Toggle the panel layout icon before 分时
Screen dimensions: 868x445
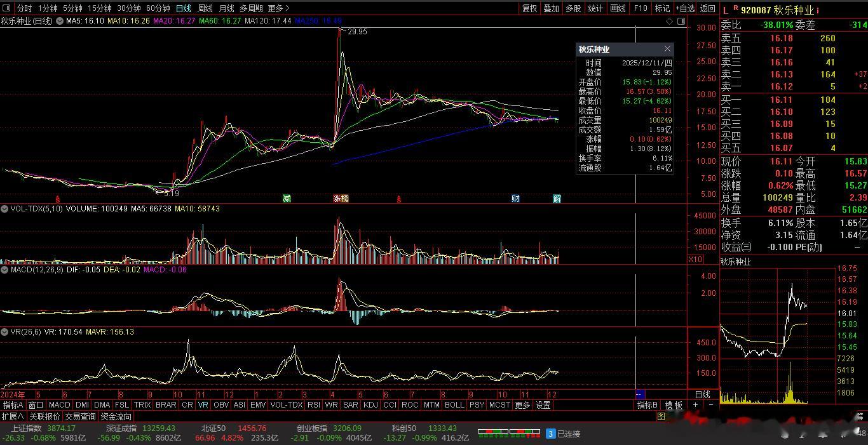(7, 8)
